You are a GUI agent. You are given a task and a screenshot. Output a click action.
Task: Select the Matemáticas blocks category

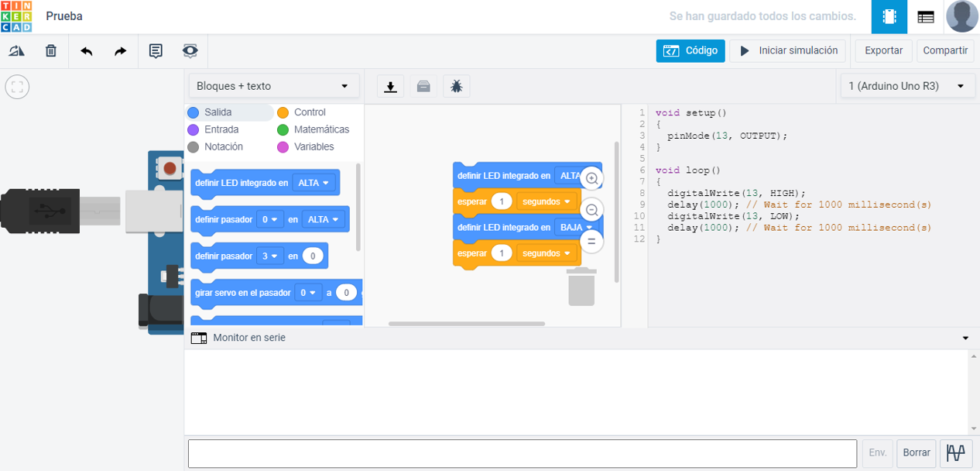[321, 129]
